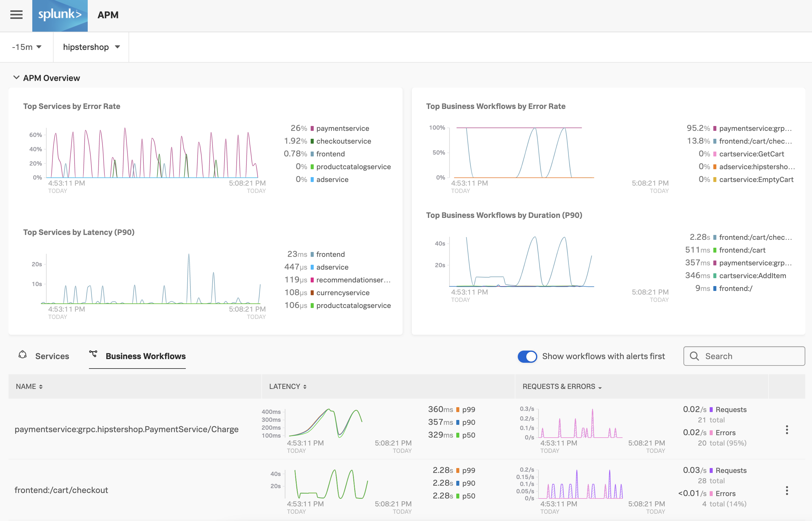Select cartservice:AddItem in duration legend
Screen dimensions: 812x521
tap(752, 275)
